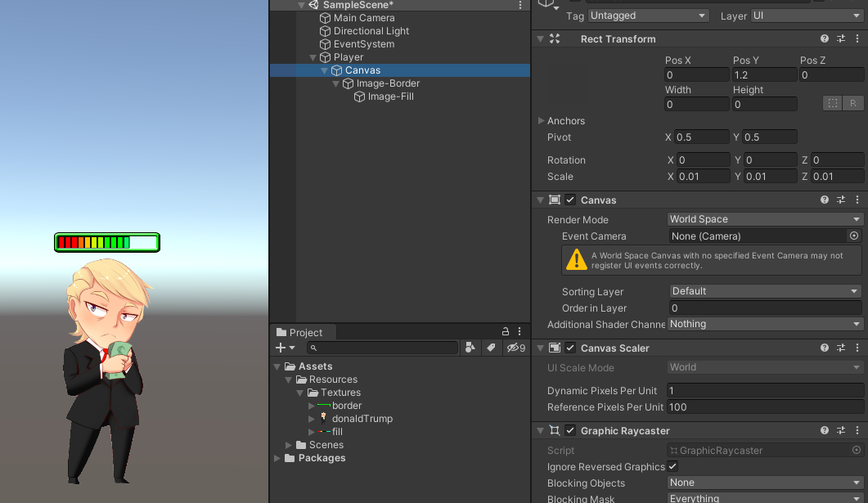The image size is (868, 503).
Task: Disable the Canvas component checkbox
Action: tap(570, 200)
